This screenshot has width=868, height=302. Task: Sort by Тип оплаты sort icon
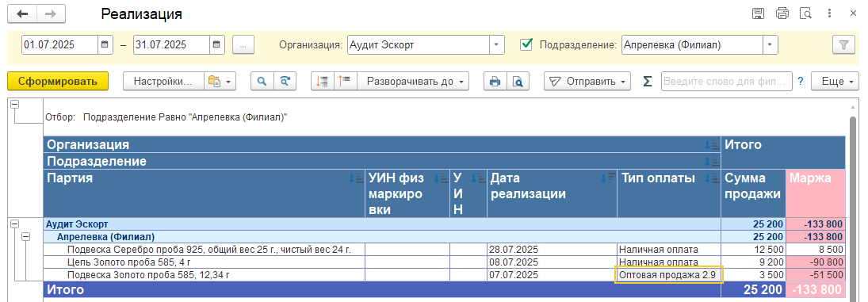pos(711,178)
